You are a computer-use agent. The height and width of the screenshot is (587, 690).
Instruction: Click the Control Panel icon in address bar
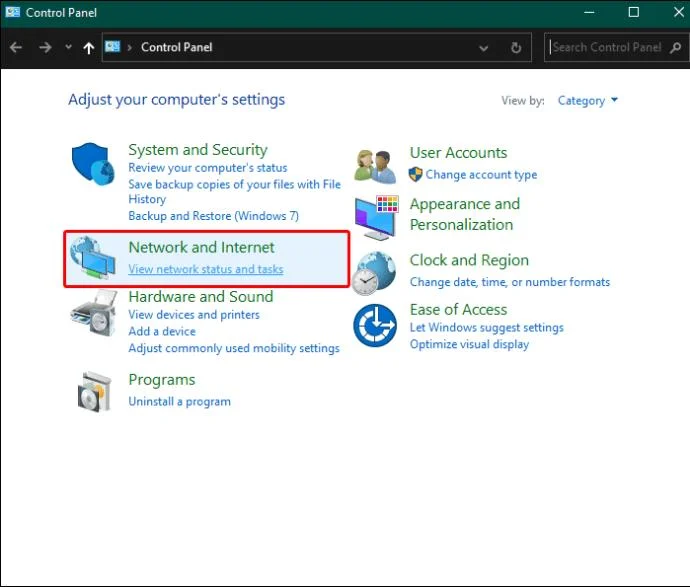point(113,46)
